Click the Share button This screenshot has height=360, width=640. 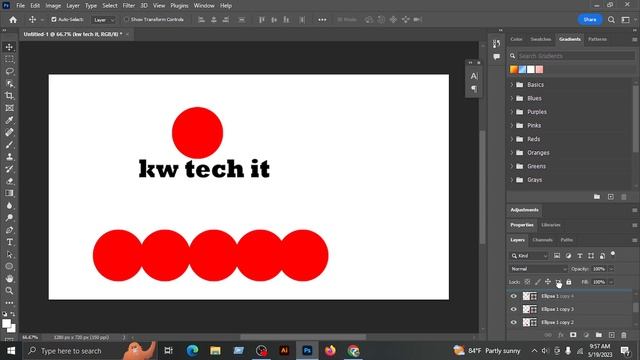tap(590, 20)
